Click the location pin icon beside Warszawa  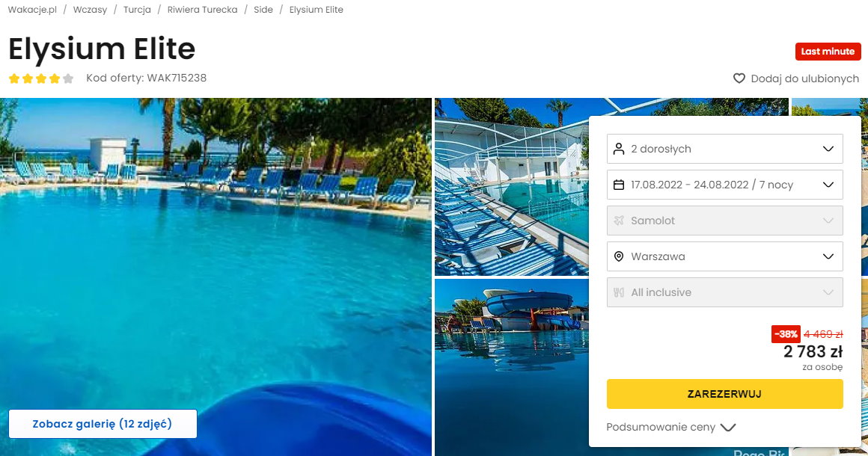tap(619, 256)
